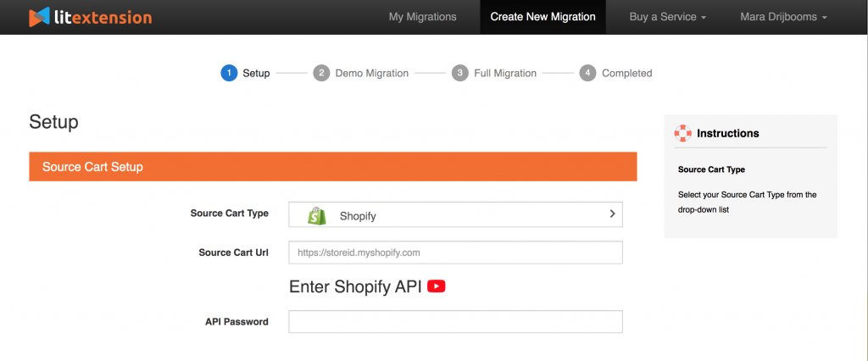Expand the Buy a Service menu
The image size is (868, 361).
pyautogui.click(x=667, y=17)
